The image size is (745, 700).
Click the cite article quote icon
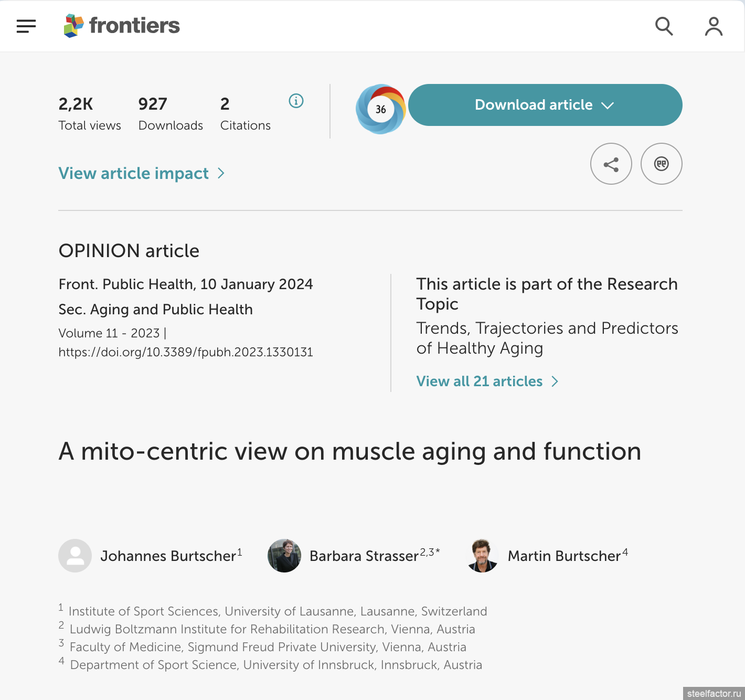[x=661, y=164]
